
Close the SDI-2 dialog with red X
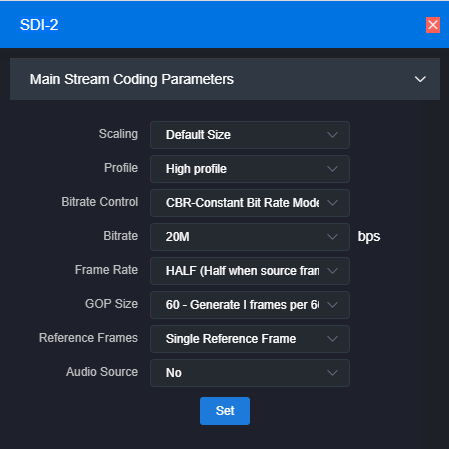433,25
